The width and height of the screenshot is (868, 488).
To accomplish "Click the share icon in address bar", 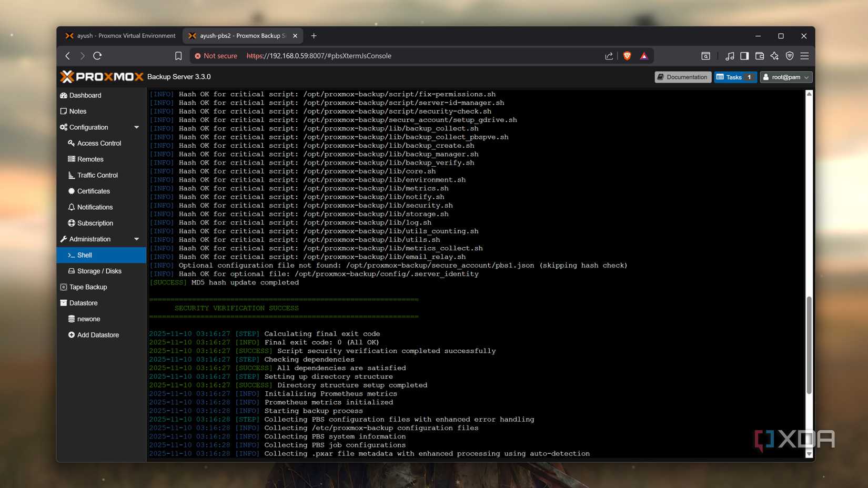I will pyautogui.click(x=609, y=56).
